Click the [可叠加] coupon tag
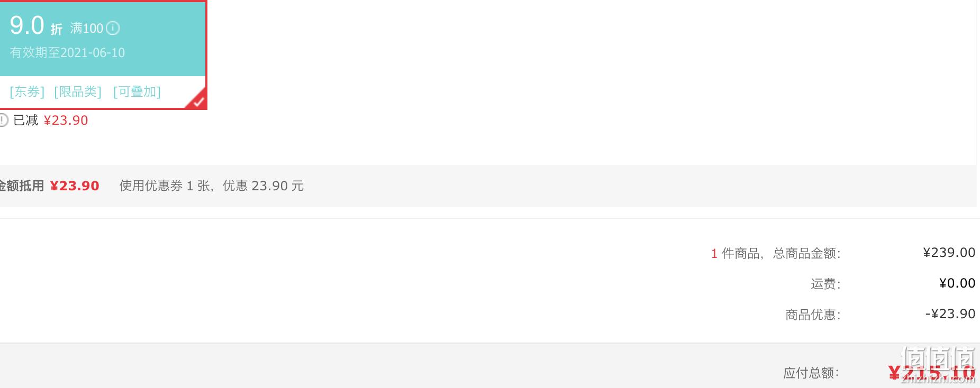980x388 pixels. pyautogui.click(x=137, y=92)
